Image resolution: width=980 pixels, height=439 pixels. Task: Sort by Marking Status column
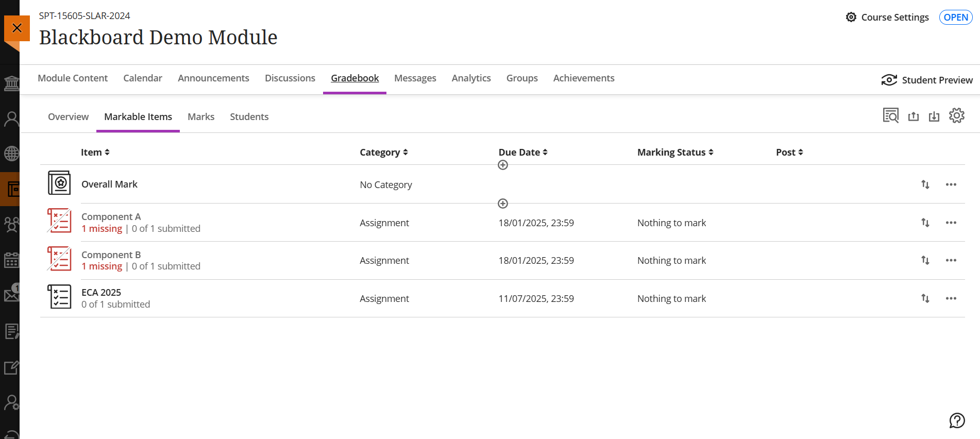coord(675,152)
